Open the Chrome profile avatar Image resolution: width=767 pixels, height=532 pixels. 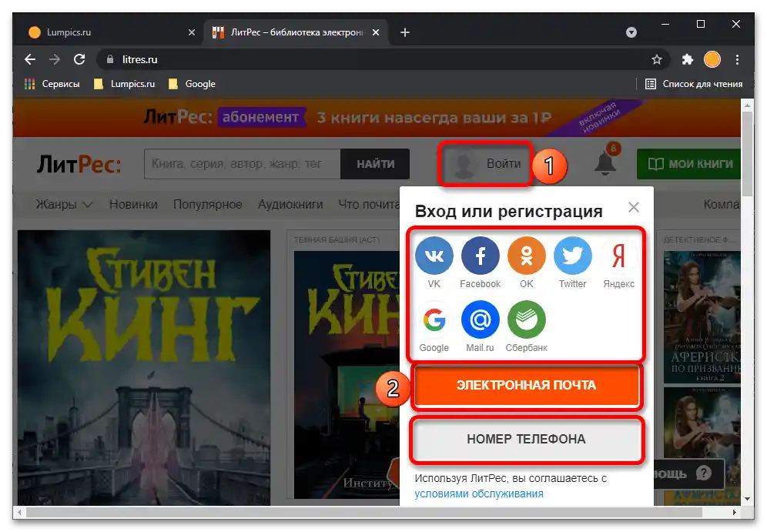(712, 59)
